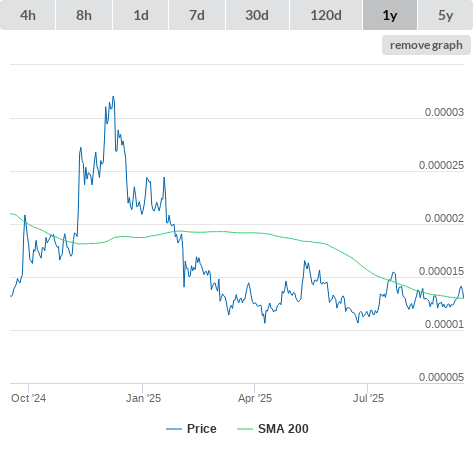This screenshot has height=455, width=474.
Task: Click the price peak above 0.00003
Action: point(113,97)
